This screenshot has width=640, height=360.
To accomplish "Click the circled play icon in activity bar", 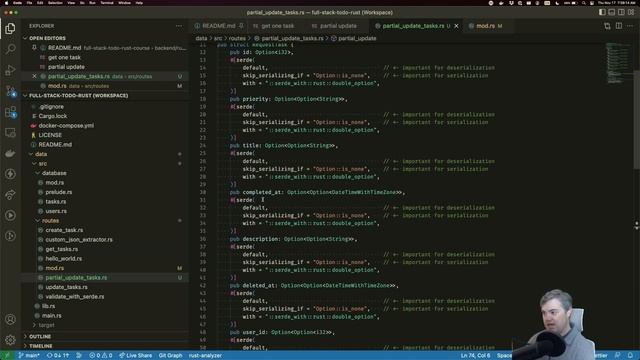I will click(10, 216).
